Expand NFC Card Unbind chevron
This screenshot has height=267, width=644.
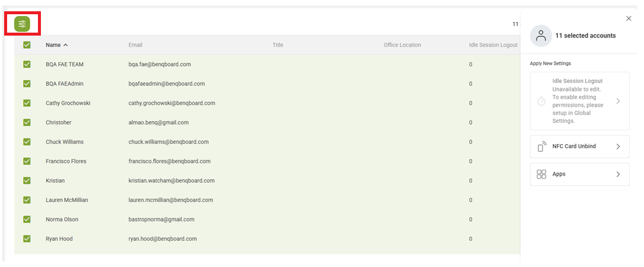(618, 147)
